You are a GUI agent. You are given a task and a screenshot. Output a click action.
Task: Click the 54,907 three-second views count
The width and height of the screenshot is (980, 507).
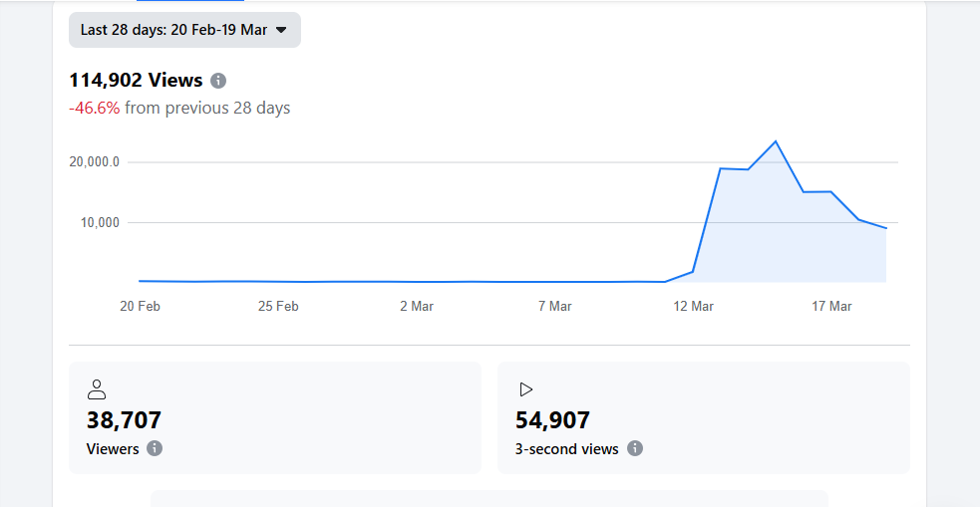552,420
